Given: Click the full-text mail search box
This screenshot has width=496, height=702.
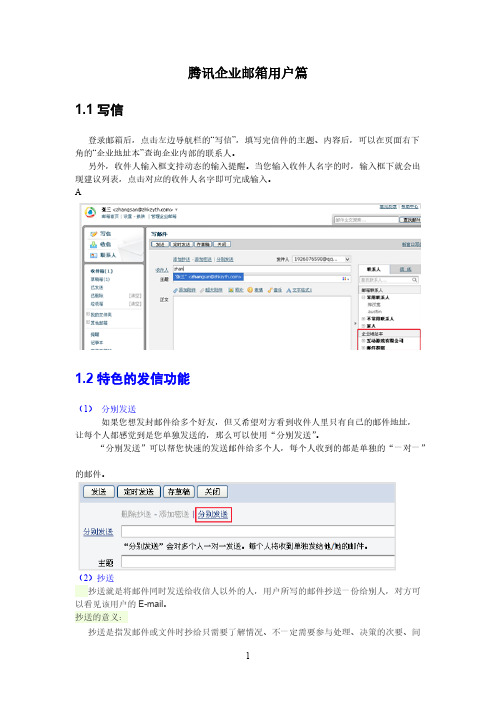Looking at the screenshot, I should point(367,220).
